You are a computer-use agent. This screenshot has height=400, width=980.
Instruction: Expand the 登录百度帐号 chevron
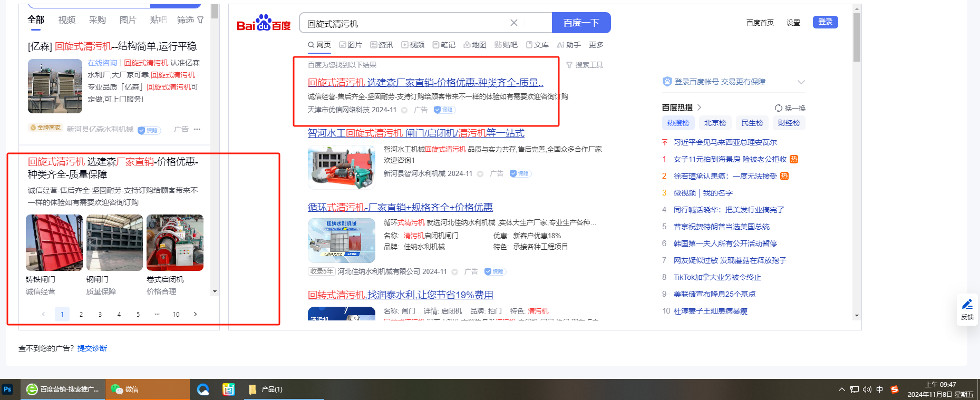coord(801,82)
